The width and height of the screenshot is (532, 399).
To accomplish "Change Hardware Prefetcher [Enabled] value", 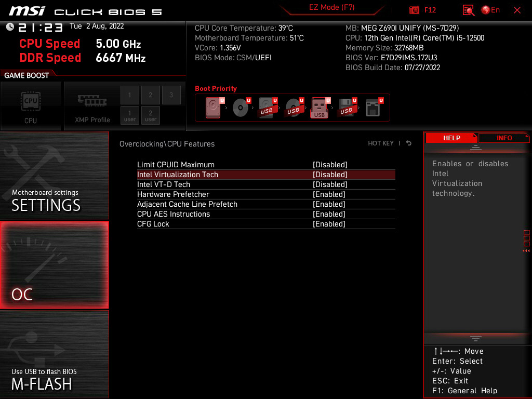I will pyautogui.click(x=329, y=194).
